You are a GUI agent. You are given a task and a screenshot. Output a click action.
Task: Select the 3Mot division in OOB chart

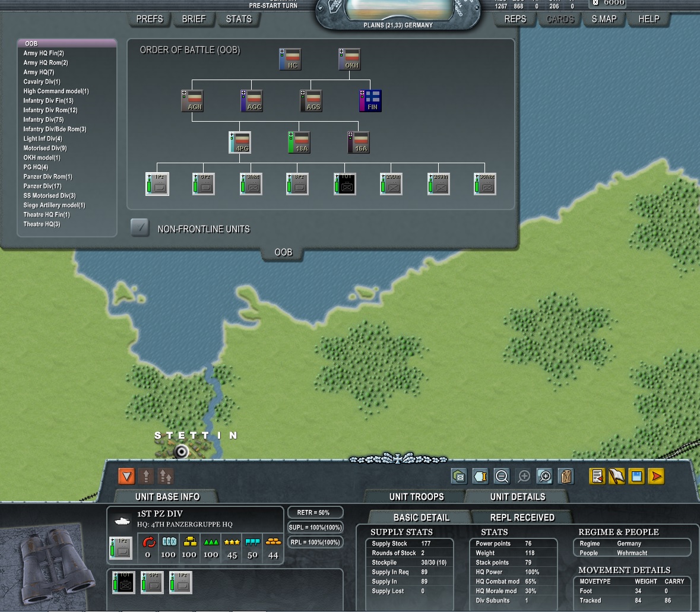[x=251, y=184]
